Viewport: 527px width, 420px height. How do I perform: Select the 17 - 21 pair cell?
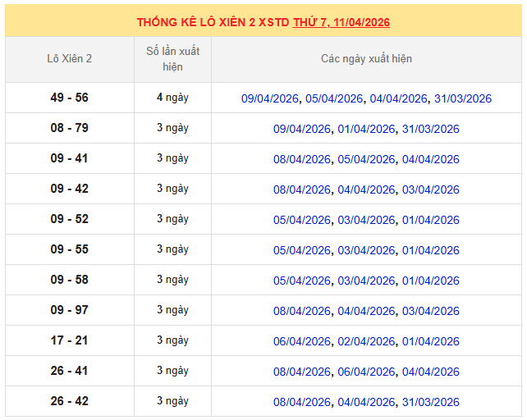70,340
